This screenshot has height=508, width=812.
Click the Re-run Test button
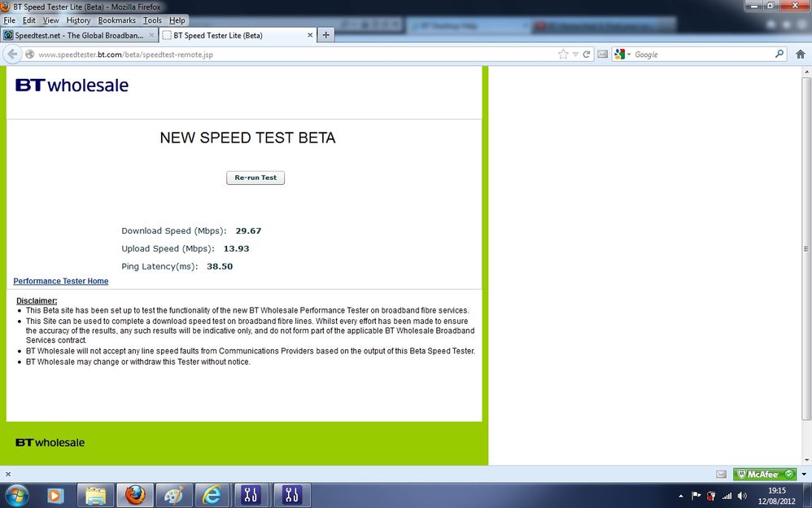click(255, 177)
